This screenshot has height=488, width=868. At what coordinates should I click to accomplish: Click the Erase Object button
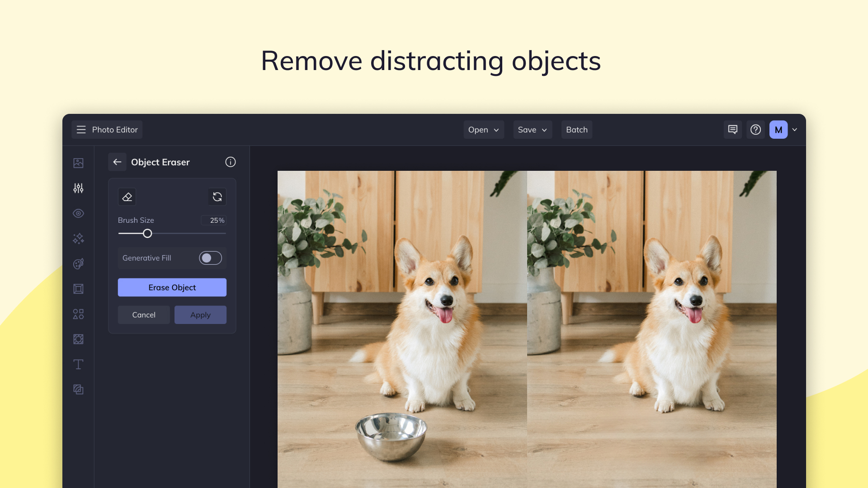(x=172, y=287)
